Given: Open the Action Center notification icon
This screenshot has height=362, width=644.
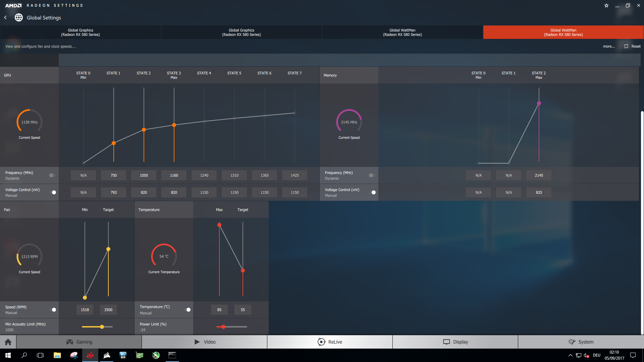Looking at the screenshot, I should coord(633,355).
